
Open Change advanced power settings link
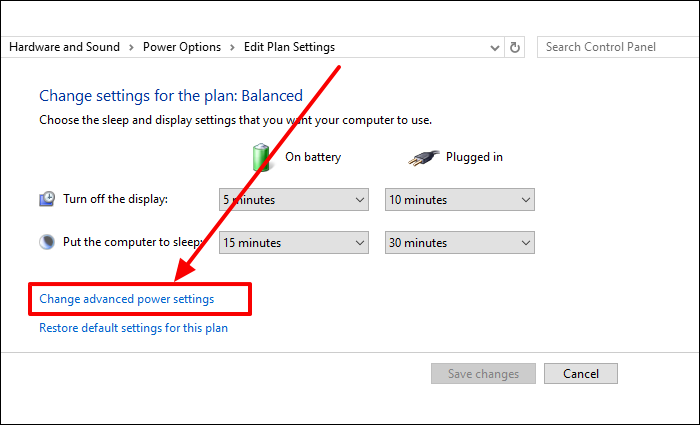(x=126, y=299)
